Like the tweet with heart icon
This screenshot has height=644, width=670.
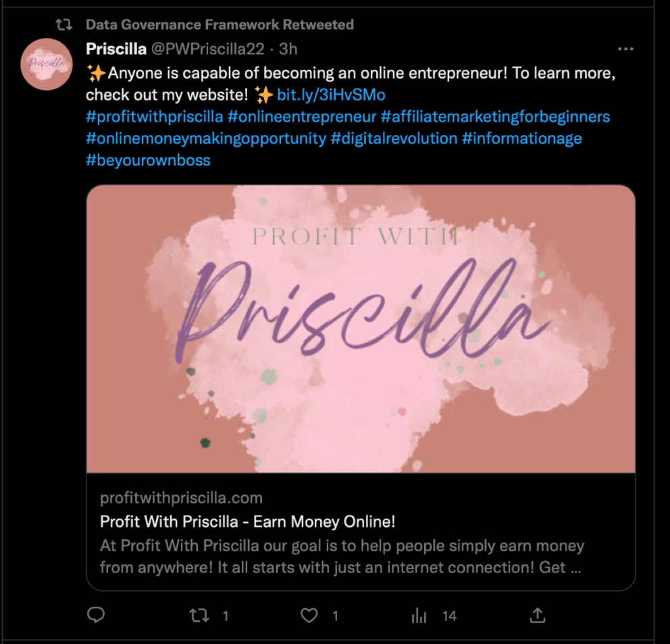point(309,615)
